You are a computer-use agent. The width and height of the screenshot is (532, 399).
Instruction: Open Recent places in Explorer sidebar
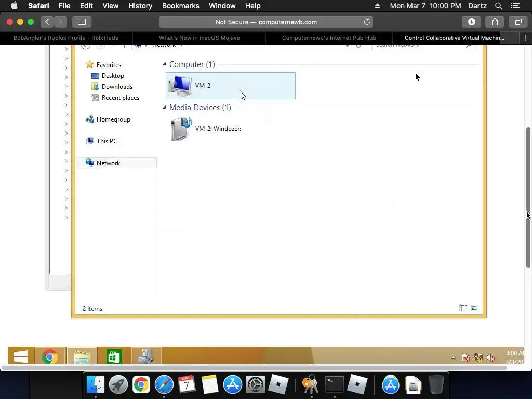115,97
